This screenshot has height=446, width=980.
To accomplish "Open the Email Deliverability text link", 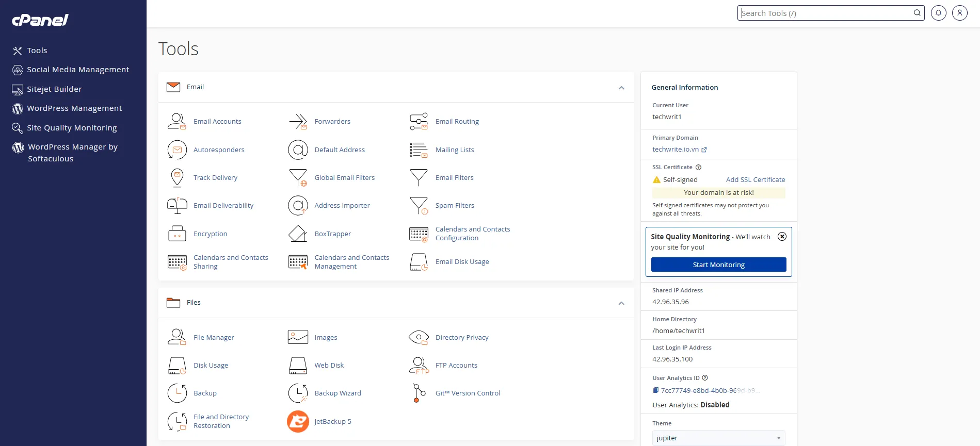I will [x=223, y=205].
